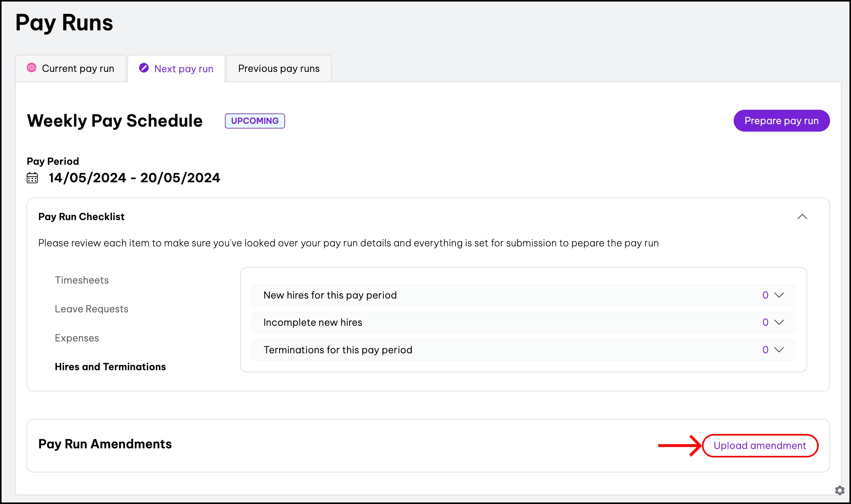The image size is (851, 504).
Task: Select the Next pay run tab
Action: pyautogui.click(x=184, y=69)
